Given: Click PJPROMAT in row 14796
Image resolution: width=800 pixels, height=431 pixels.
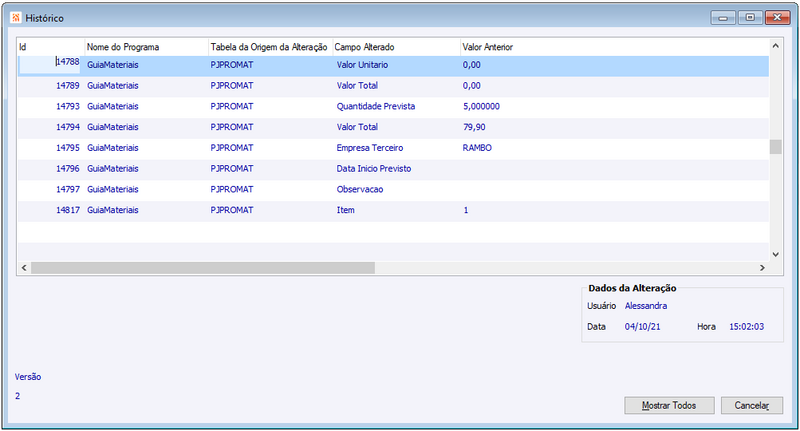Looking at the screenshot, I should [x=232, y=169].
